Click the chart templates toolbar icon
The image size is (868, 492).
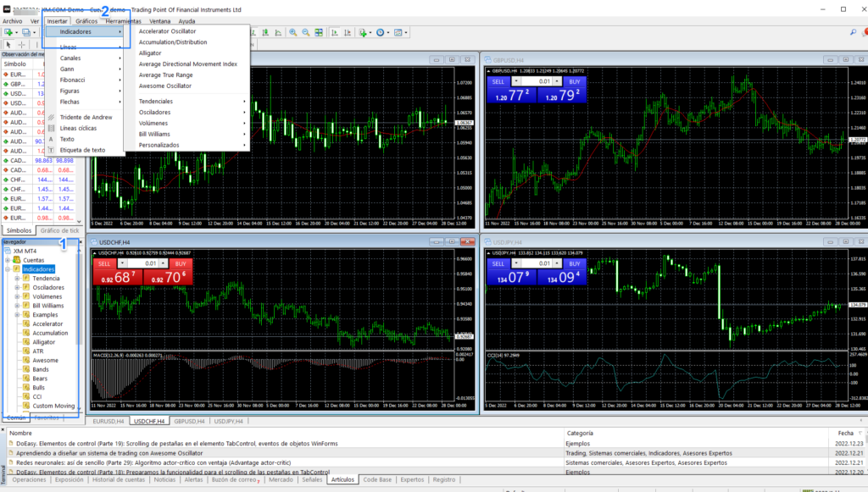(398, 33)
